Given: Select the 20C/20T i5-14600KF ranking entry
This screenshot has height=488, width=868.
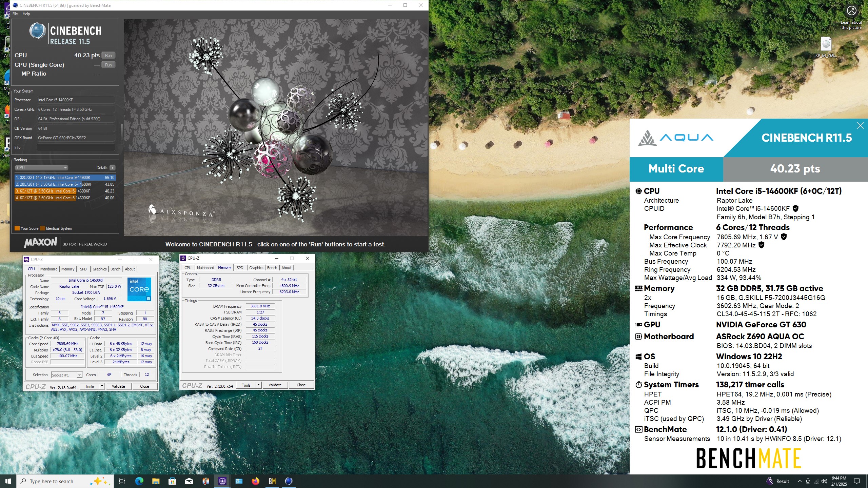Looking at the screenshot, I should [65, 184].
